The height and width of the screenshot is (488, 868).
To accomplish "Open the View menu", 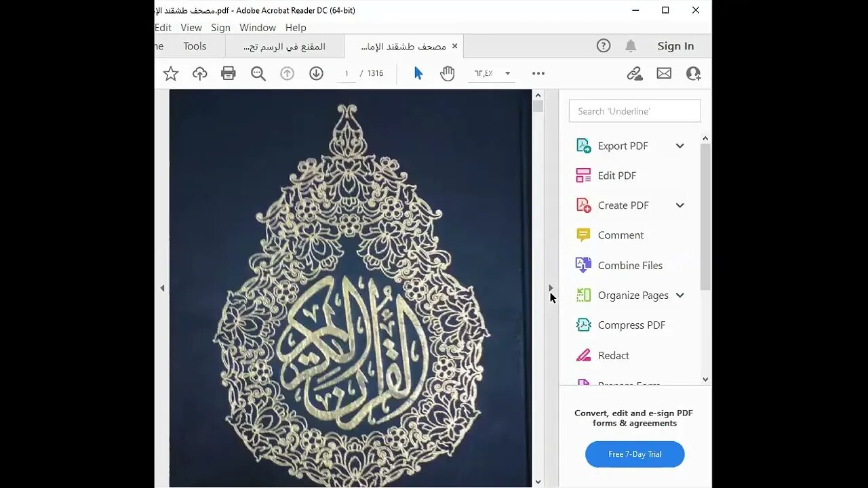I will tap(191, 28).
